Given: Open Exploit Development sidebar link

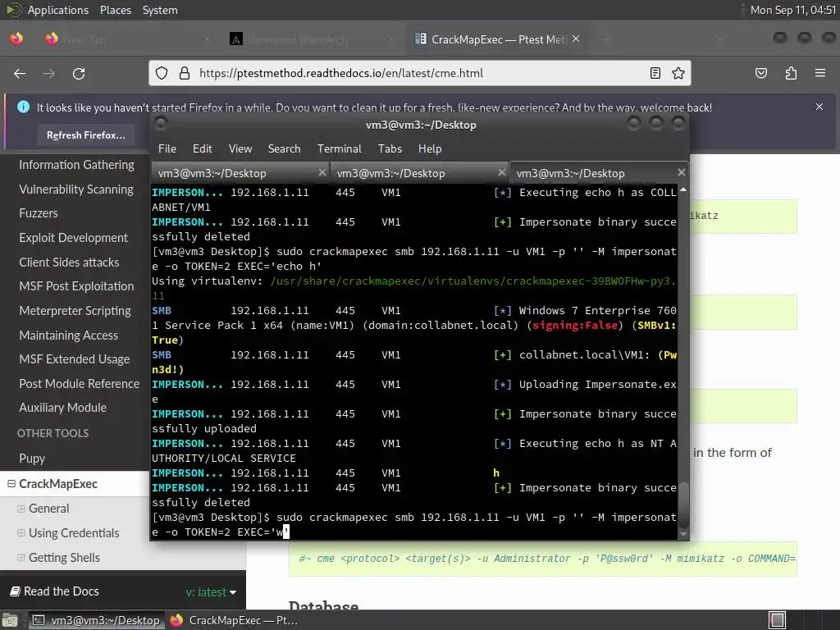Looking at the screenshot, I should point(73,238).
